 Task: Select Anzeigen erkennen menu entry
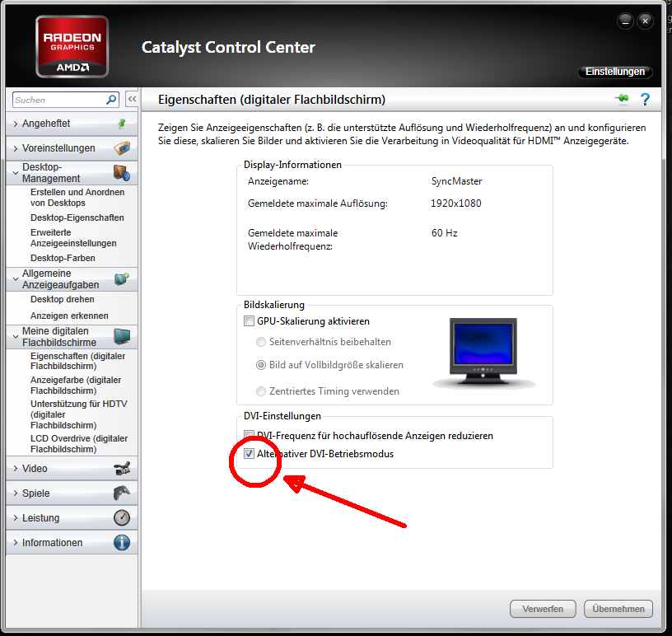pyautogui.click(x=69, y=316)
